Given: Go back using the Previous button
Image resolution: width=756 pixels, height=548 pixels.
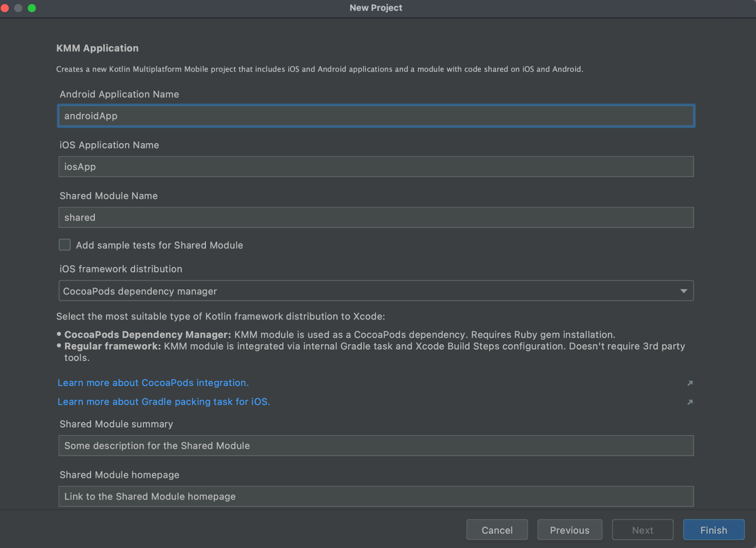Looking at the screenshot, I should coord(569,530).
